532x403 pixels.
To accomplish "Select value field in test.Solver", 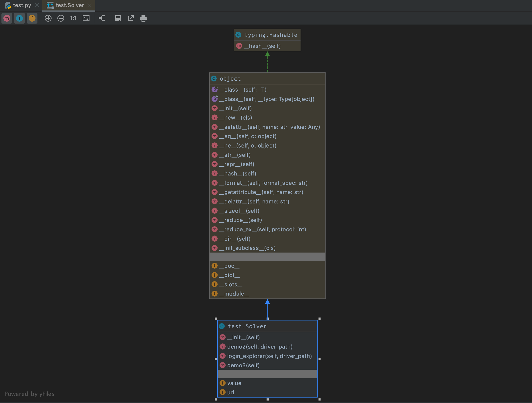I will [267, 383].
